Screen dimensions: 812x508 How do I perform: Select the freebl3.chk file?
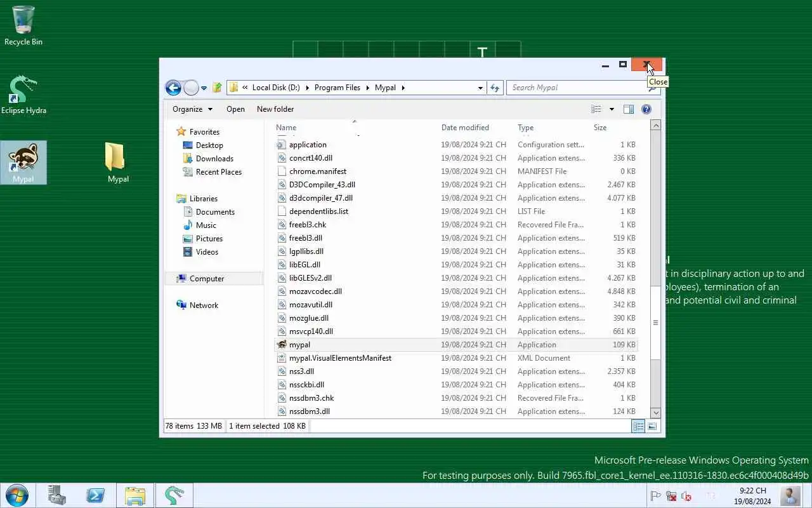click(x=455, y=225)
